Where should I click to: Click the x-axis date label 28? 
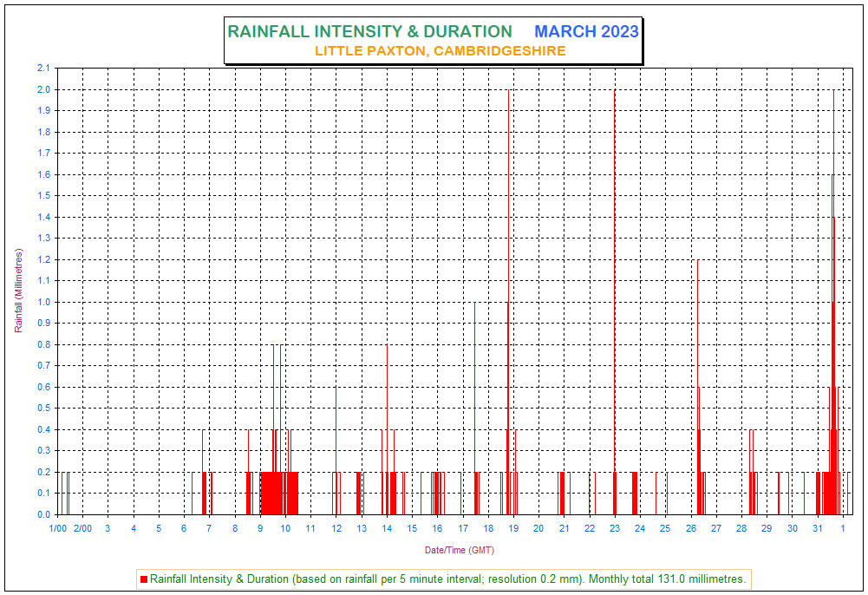pos(741,528)
